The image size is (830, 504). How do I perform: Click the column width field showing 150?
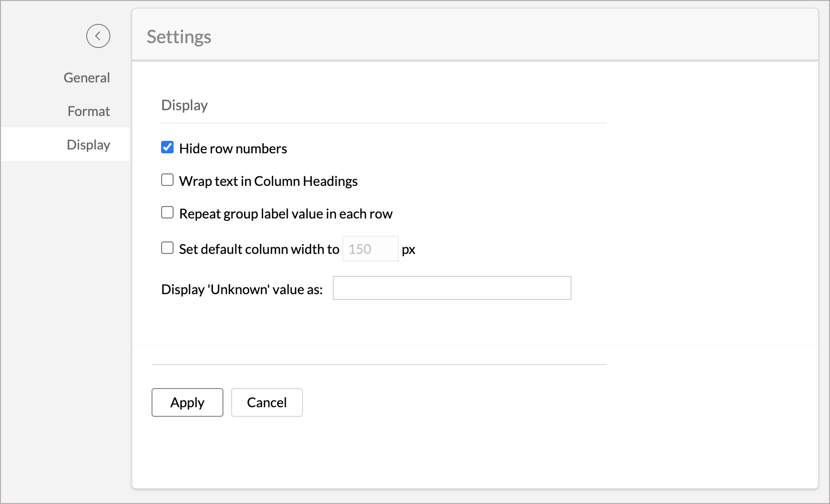pos(370,249)
